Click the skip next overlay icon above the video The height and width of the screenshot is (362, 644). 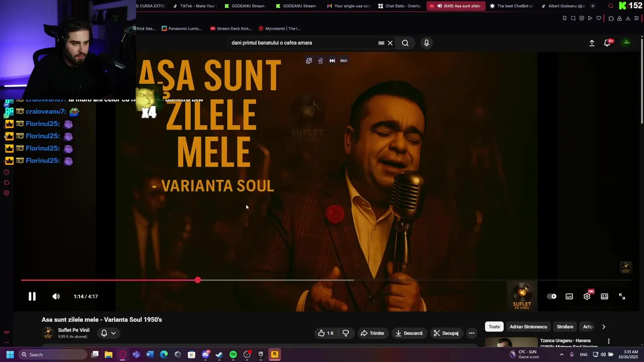coord(332,60)
